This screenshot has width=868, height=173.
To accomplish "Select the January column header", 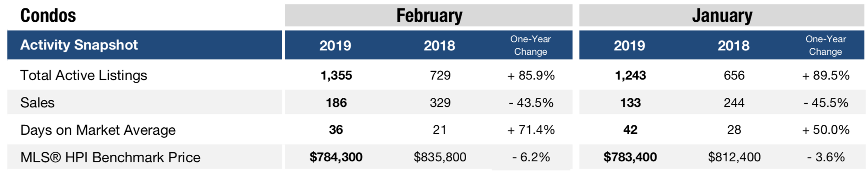I will click(722, 16).
